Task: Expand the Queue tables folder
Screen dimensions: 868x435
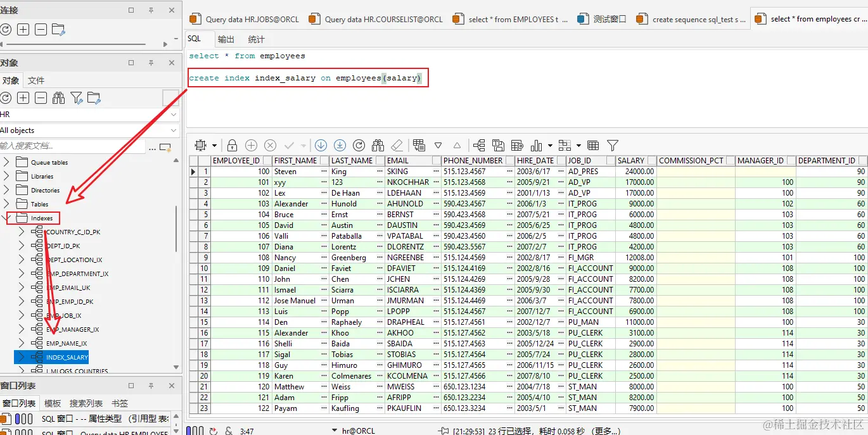Action: tap(7, 162)
